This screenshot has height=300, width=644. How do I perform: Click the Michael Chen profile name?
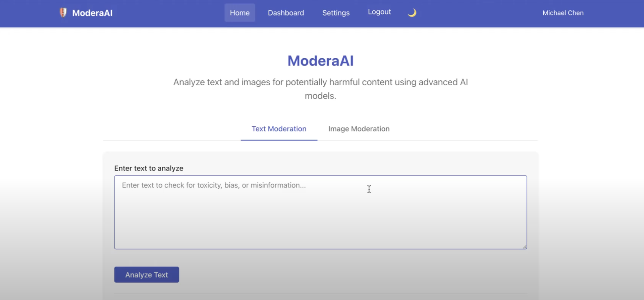point(563,12)
